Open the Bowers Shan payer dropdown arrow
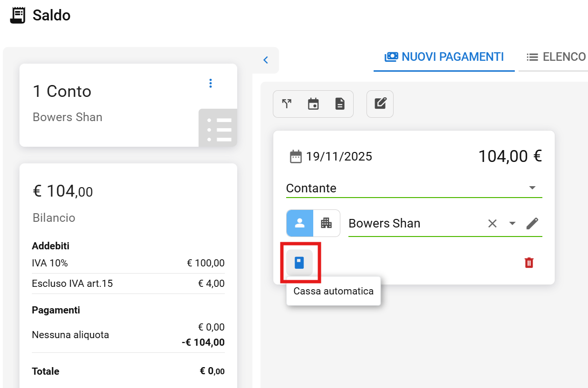Screen dimensions: 588x388 point(512,224)
